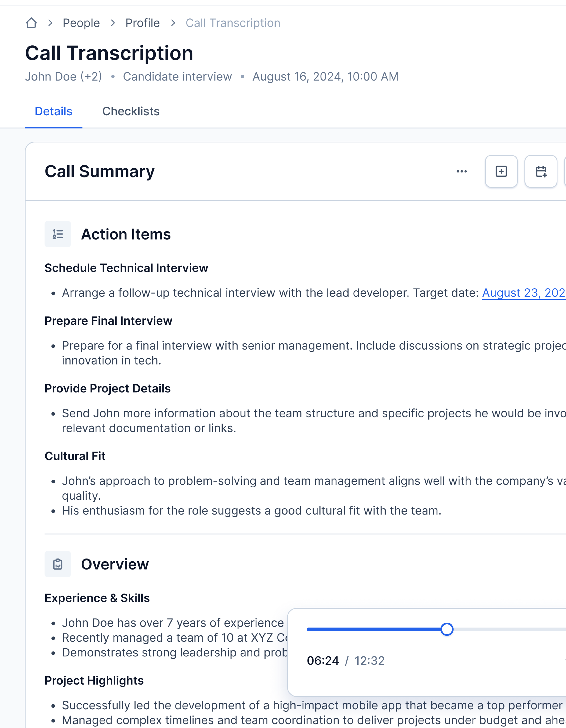Select the Call Summary heading

click(x=100, y=171)
